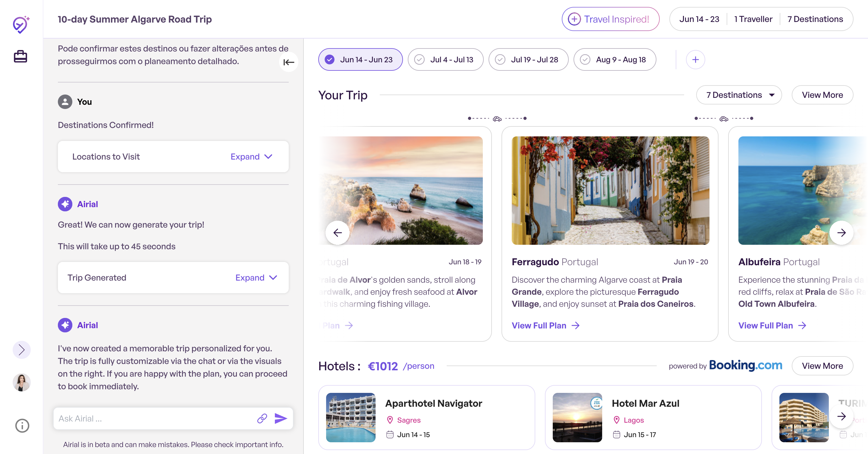Click 7 Destinations in header summary
The image size is (868, 454).
coord(815,19)
